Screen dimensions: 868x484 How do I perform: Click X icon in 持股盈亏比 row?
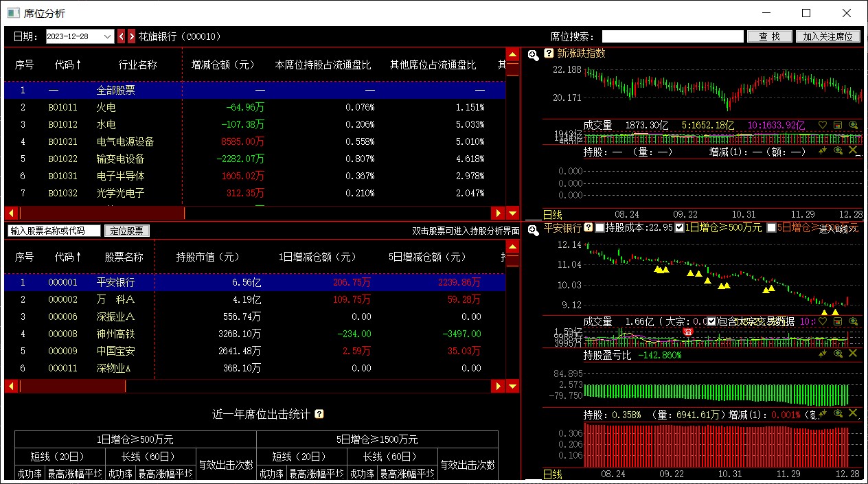click(x=853, y=354)
